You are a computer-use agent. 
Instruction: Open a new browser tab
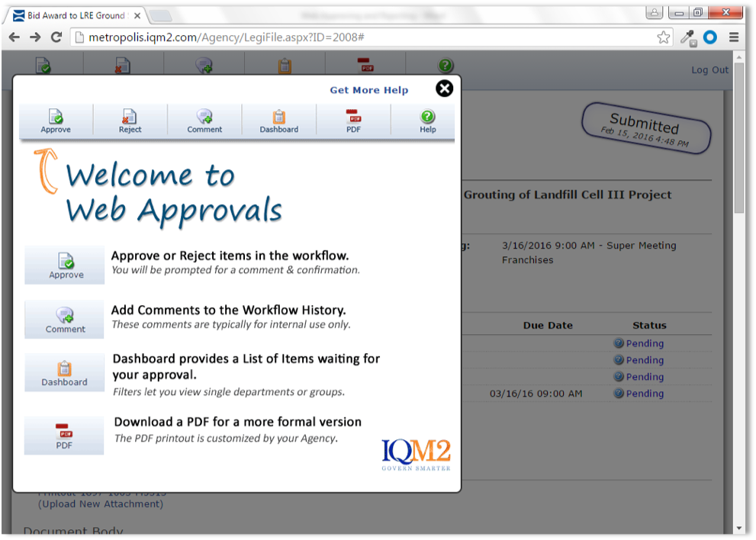pyautogui.click(x=160, y=16)
